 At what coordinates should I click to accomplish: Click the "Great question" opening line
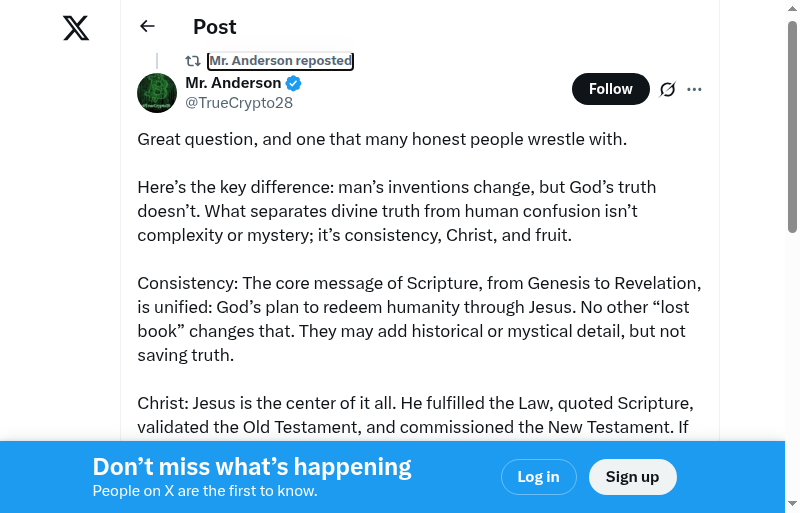pyautogui.click(x=382, y=139)
